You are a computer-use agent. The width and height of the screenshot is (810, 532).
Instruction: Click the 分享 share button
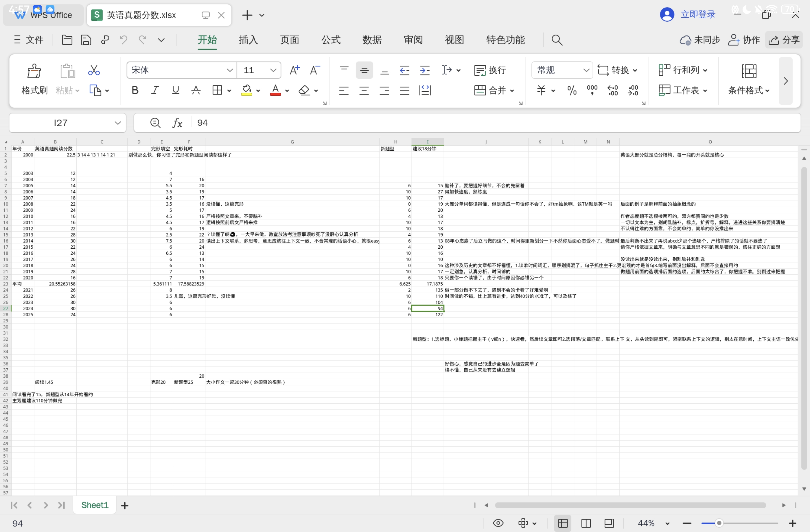pyautogui.click(x=784, y=40)
